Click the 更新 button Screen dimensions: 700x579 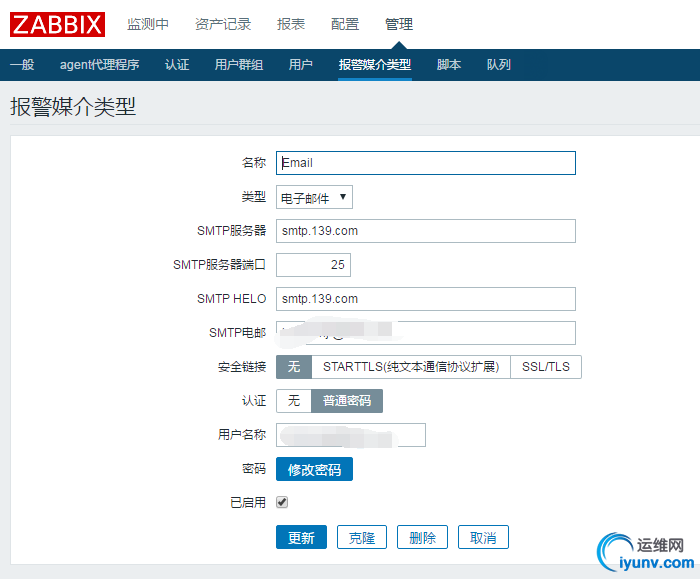click(301, 537)
